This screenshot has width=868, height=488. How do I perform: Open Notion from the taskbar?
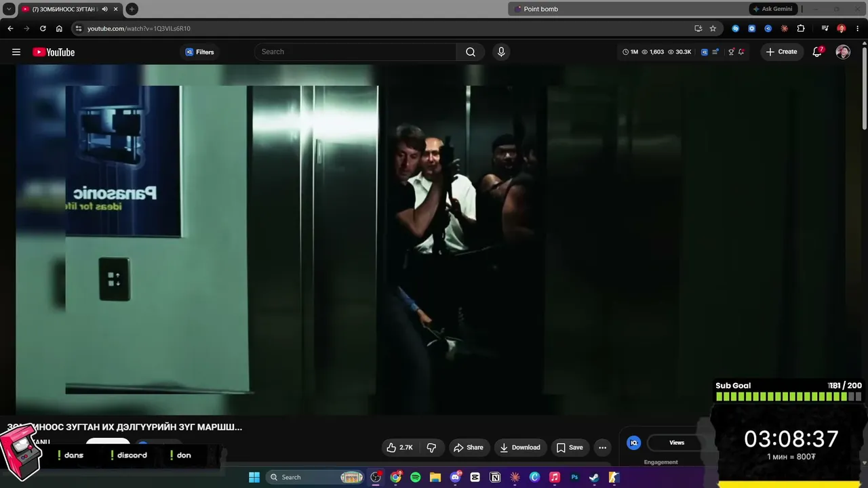495,477
